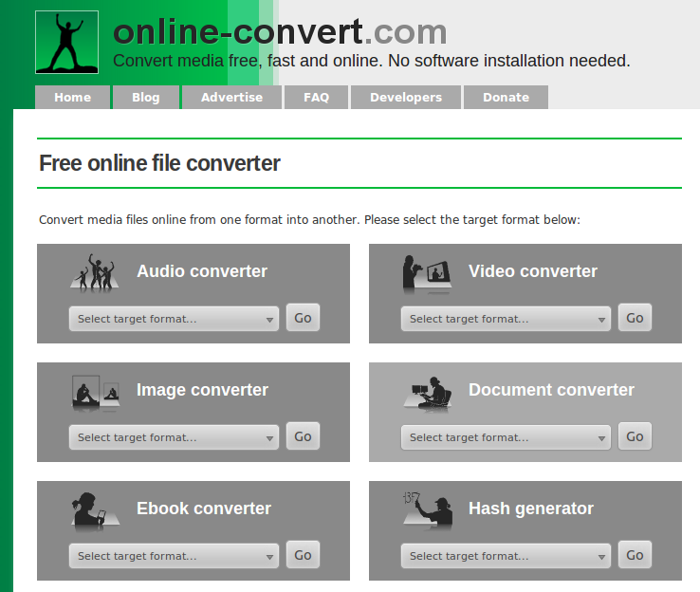Click the Document converter desk icon
The image size is (700, 592).
pyautogui.click(x=428, y=394)
